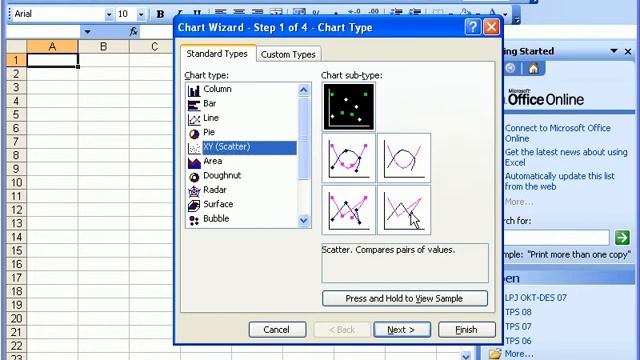Viewport: 640px width, 360px height.
Task: Click the green search Go arrow
Action: tap(622, 238)
